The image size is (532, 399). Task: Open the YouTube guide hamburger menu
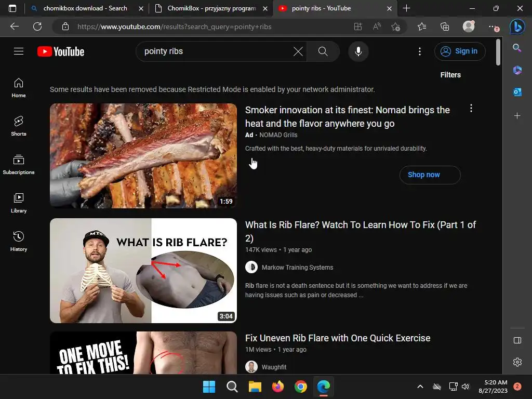19,51
